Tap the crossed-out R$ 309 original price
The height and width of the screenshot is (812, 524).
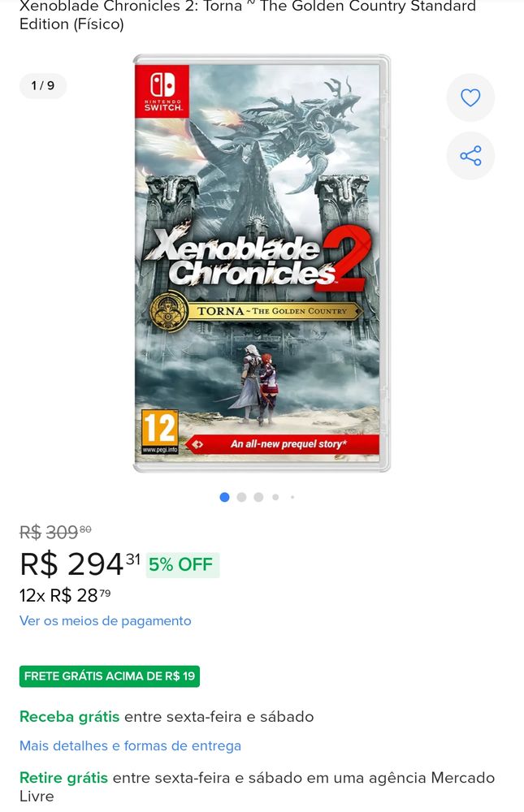tap(55, 532)
